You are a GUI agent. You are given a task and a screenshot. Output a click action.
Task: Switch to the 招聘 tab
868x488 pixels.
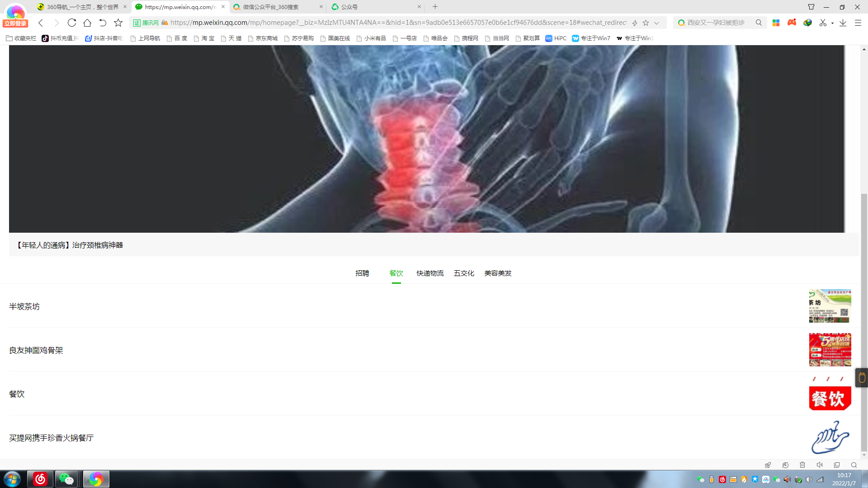coord(362,273)
